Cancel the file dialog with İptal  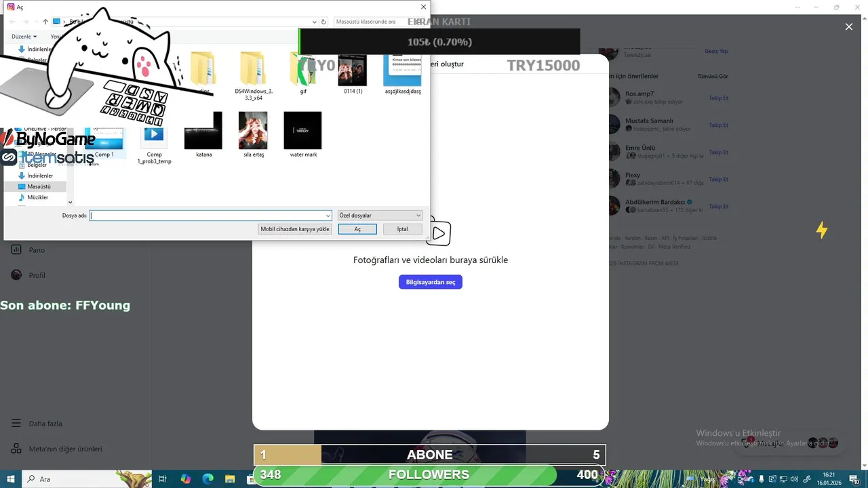(402, 229)
